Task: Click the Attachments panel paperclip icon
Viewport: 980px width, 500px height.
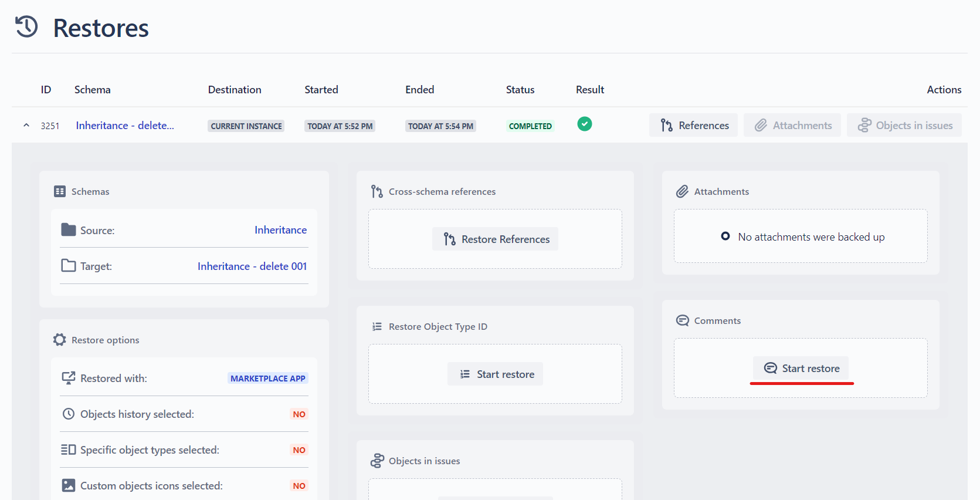Action: 682,191
